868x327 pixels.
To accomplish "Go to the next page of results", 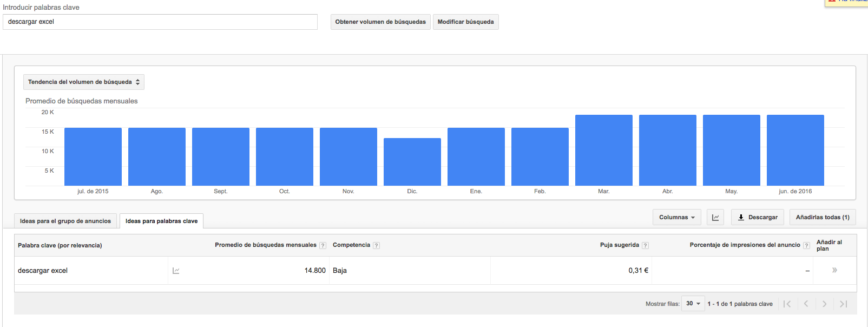I will [x=824, y=304].
